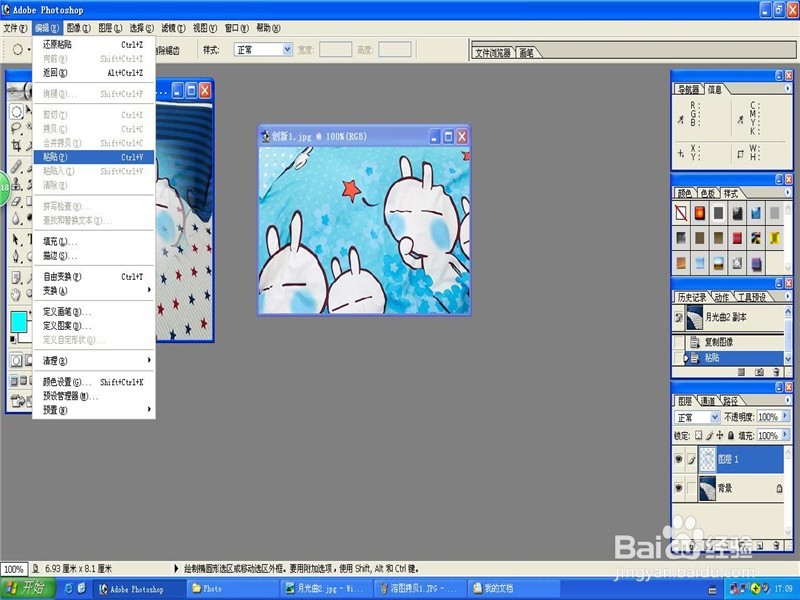800x600 pixels.
Task: Select the 粘贴 history state
Action: [x=733, y=358]
